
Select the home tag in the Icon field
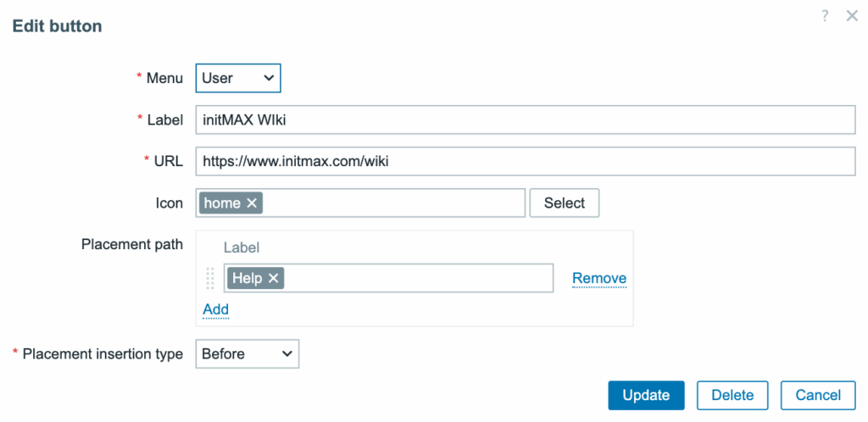[x=222, y=203]
